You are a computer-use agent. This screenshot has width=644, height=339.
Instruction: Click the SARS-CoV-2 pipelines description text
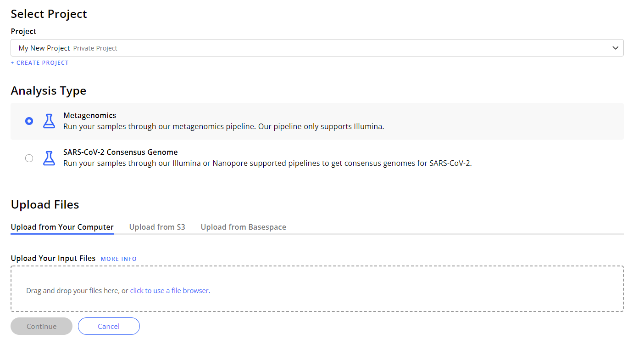click(x=267, y=163)
